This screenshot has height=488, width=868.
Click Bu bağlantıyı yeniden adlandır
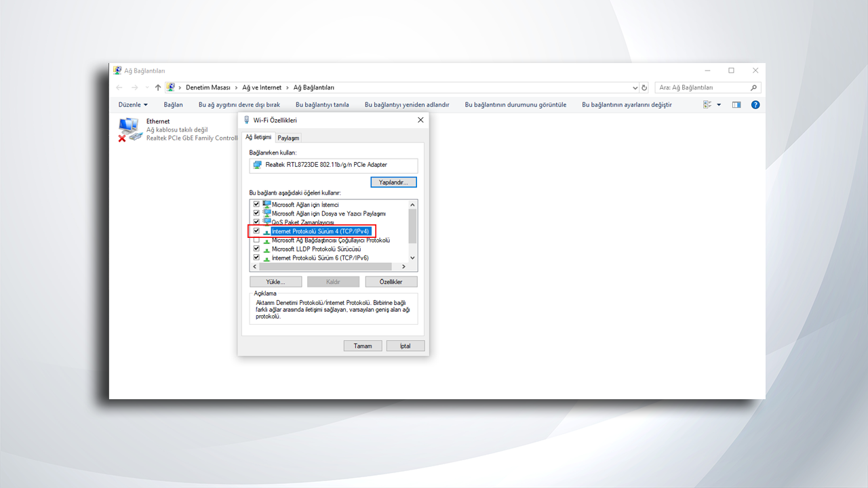tap(407, 105)
